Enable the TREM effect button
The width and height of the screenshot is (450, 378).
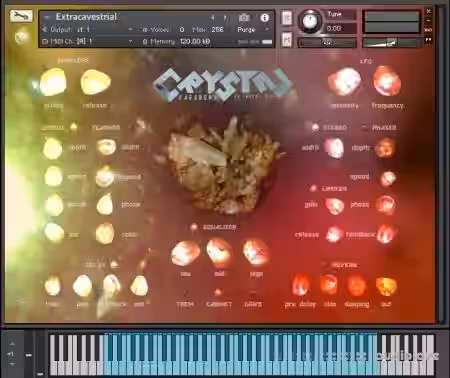click(x=185, y=293)
